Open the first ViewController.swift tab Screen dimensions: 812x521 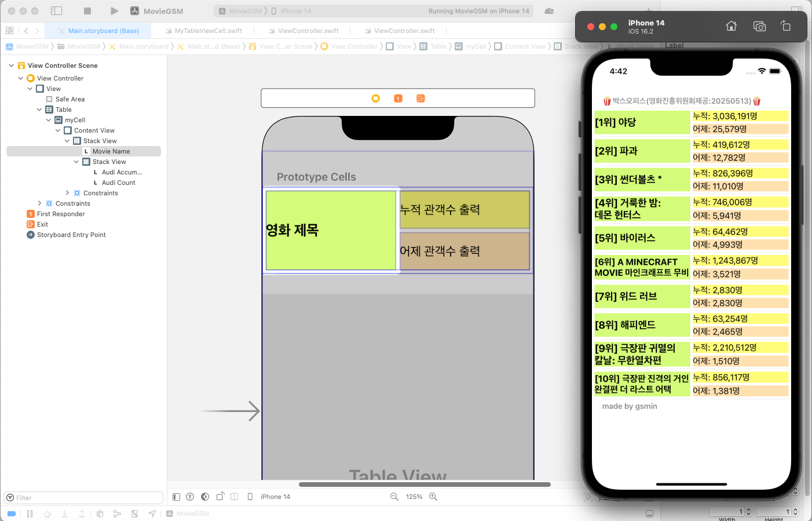pos(303,31)
